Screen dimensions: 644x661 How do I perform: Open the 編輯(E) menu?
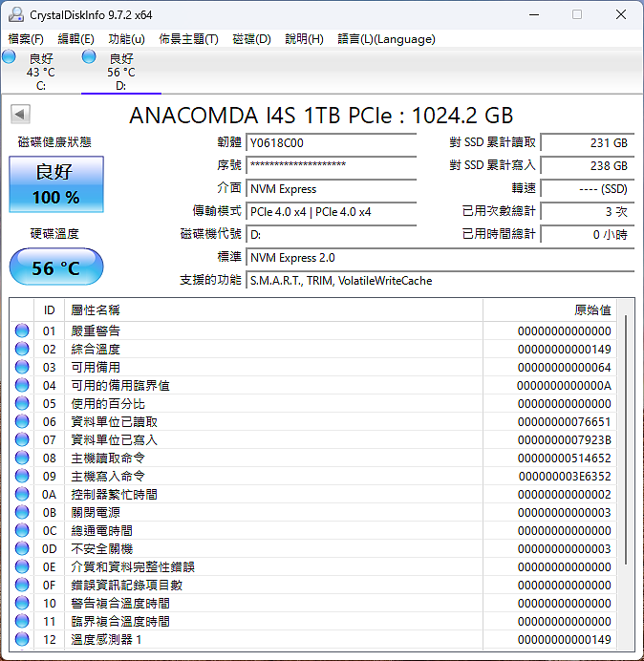pyautogui.click(x=75, y=39)
